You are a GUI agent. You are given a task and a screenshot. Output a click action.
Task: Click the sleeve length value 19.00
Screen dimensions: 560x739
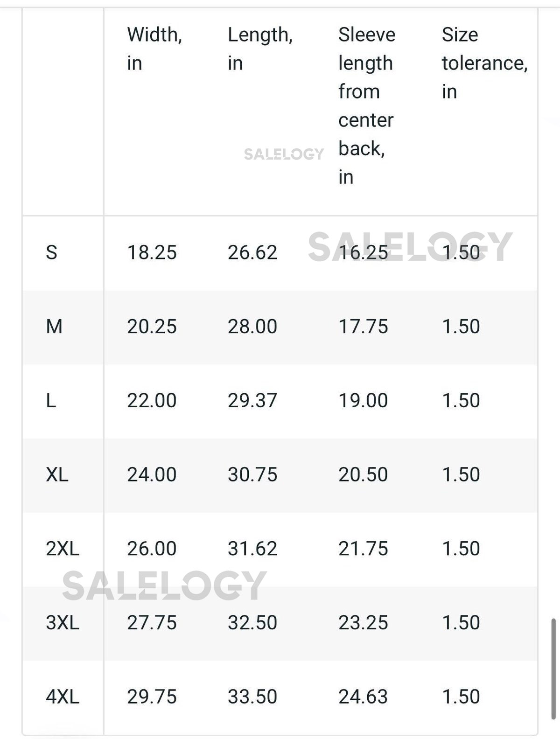[x=363, y=400]
